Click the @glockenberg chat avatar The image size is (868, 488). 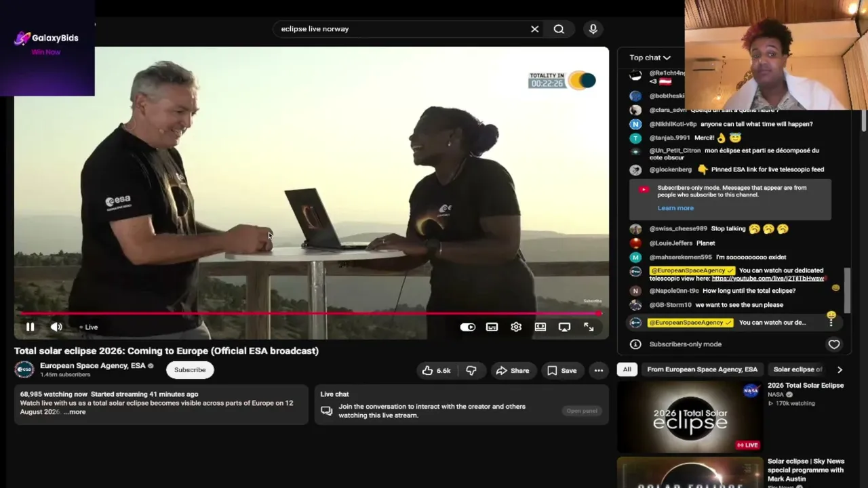pos(635,169)
